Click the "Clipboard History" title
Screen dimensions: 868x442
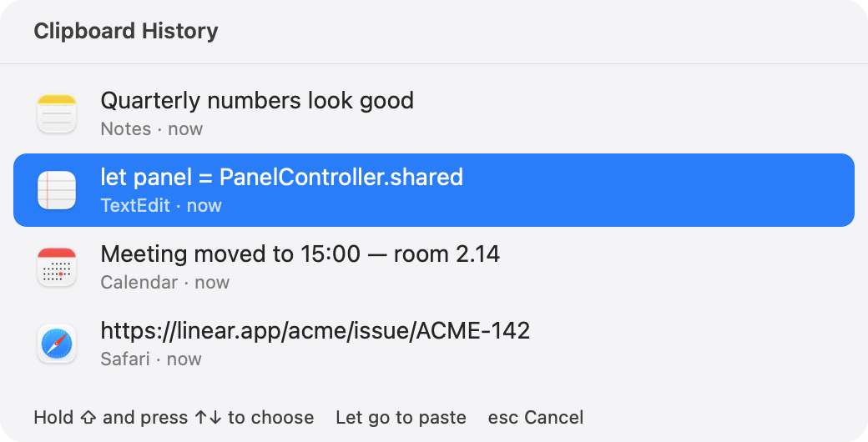click(x=126, y=30)
